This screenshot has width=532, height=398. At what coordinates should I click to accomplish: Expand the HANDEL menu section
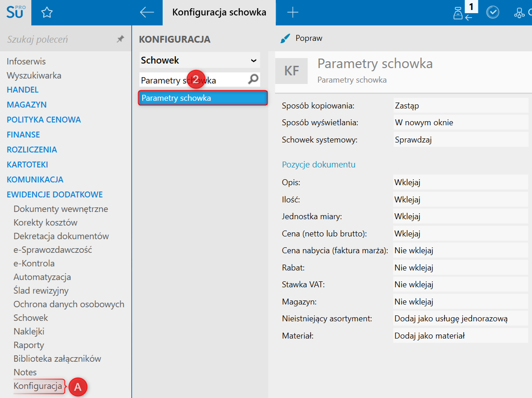point(23,90)
